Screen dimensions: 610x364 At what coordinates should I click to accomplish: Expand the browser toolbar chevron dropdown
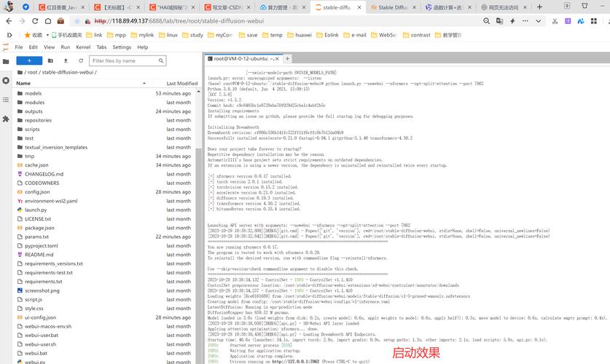pos(538,21)
